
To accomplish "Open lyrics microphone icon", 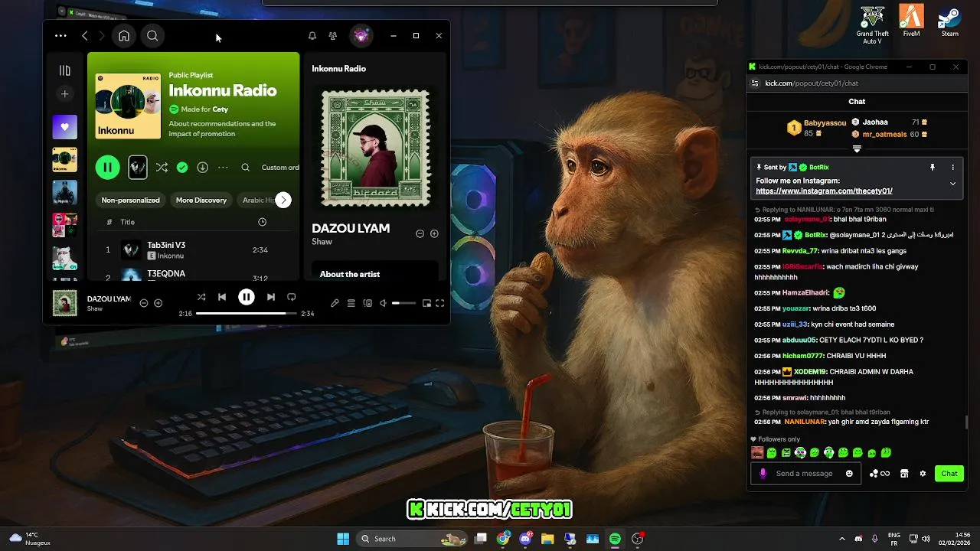I will pyautogui.click(x=335, y=303).
